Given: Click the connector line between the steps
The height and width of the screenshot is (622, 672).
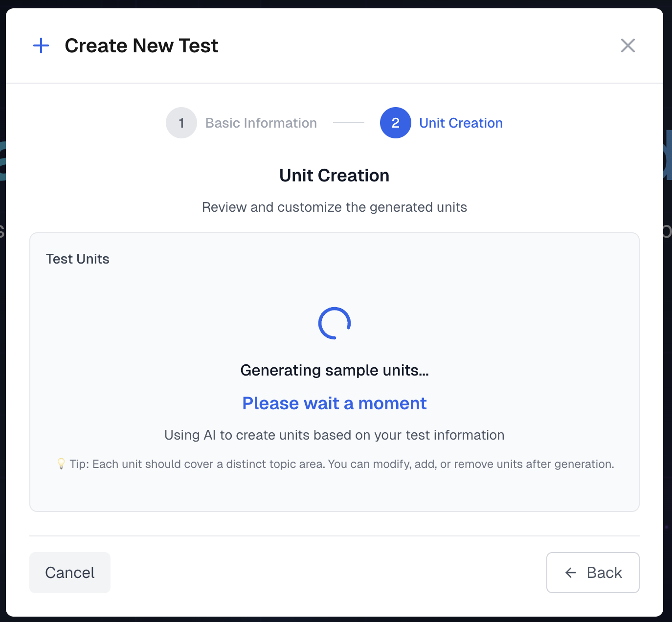Looking at the screenshot, I should (x=349, y=123).
